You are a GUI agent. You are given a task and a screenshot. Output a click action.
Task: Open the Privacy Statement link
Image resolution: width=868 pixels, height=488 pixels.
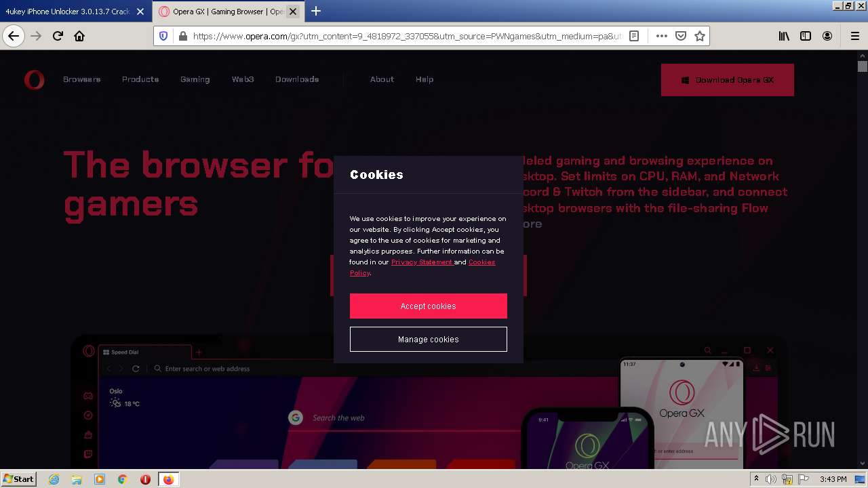pyautogui.click(x=422, y=262)
